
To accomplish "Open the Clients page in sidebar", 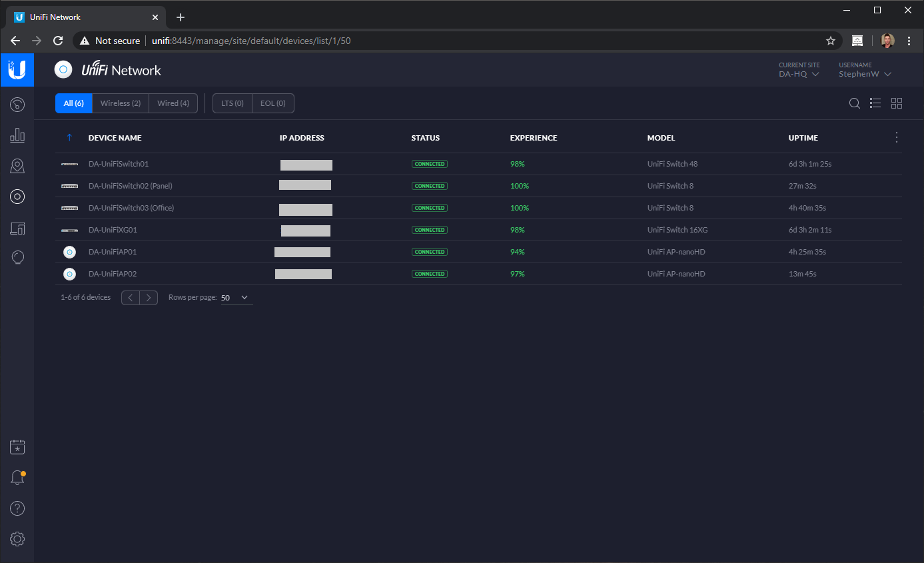I will (x=17, y=229).
